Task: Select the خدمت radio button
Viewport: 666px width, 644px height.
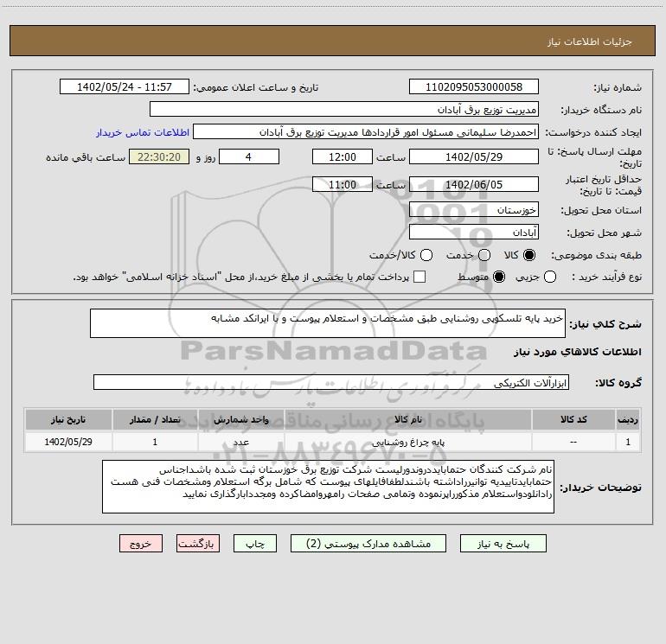Action: (x=484, y=255)
